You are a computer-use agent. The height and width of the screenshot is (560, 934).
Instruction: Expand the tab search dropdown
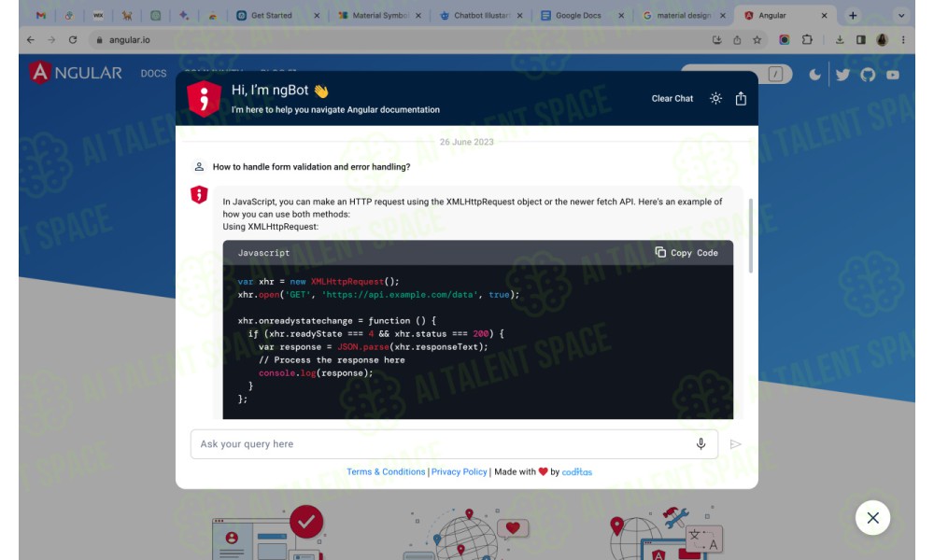click(x=901, y=16)
